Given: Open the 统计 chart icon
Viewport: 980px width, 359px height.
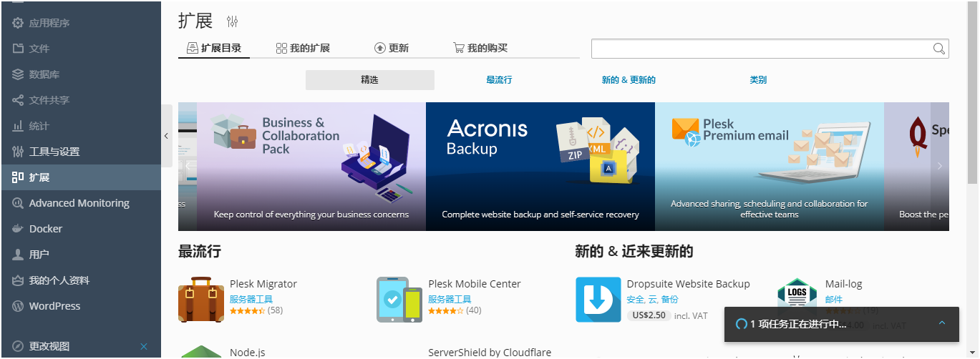Looking at the screenshot, I should [x=18, y=126].
